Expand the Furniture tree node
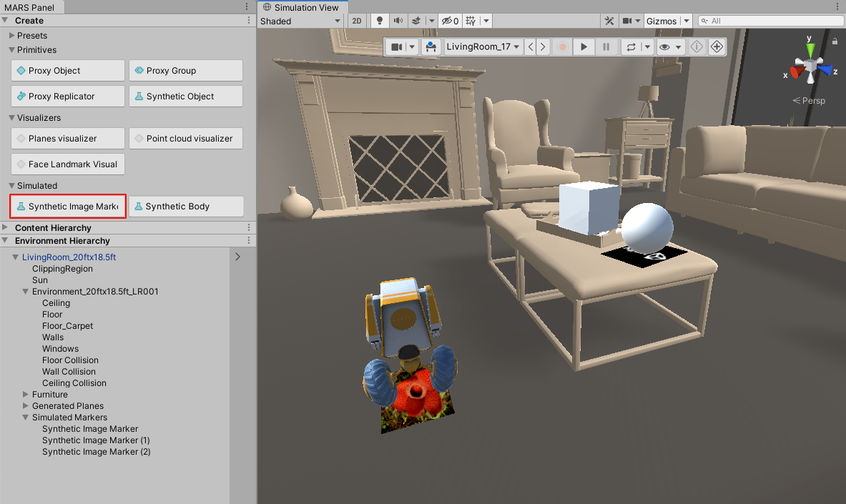 coord(26,395)
